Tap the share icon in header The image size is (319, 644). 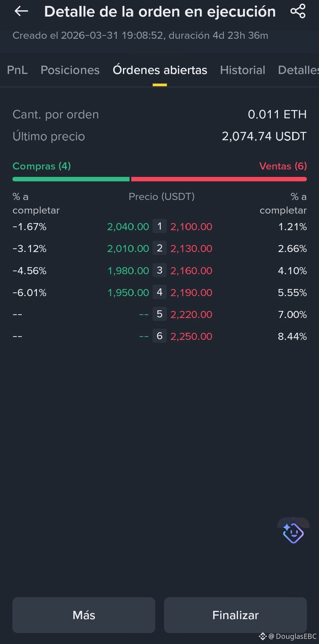click(x=298, y=11)
